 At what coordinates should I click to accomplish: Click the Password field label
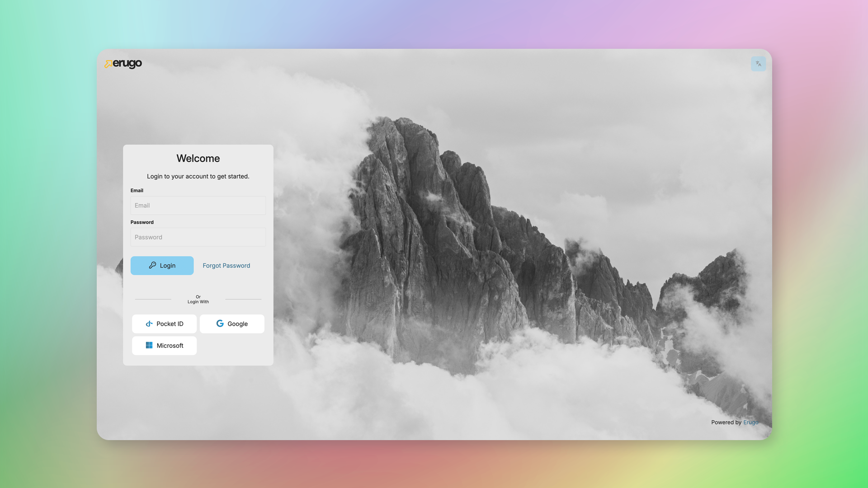142,222
